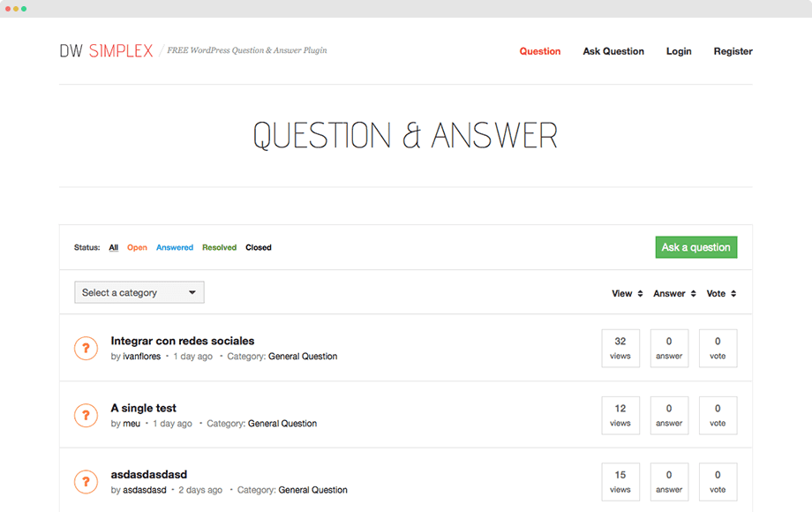The image size is (812, 512).
Task: Filter questions by Resolved status
Action: tap(219, 248)
